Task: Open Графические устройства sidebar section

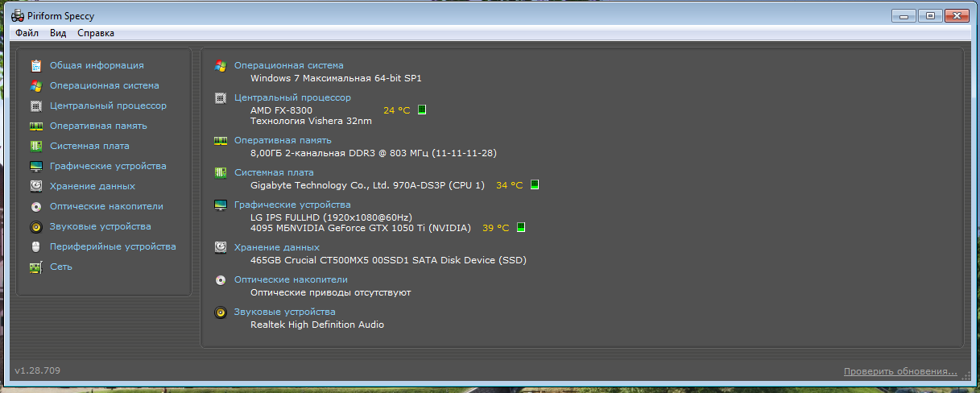Action: click(x=108, y=166)
